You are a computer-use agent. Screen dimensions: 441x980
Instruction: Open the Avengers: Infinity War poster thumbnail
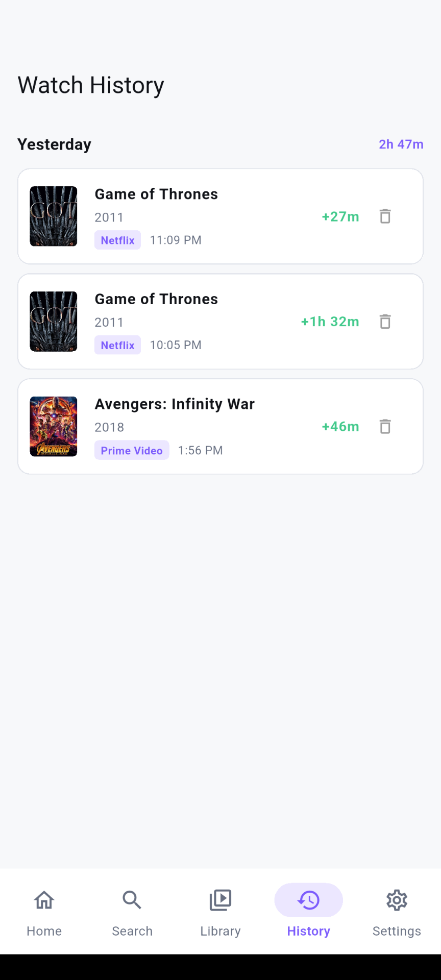tap(54, 427)
